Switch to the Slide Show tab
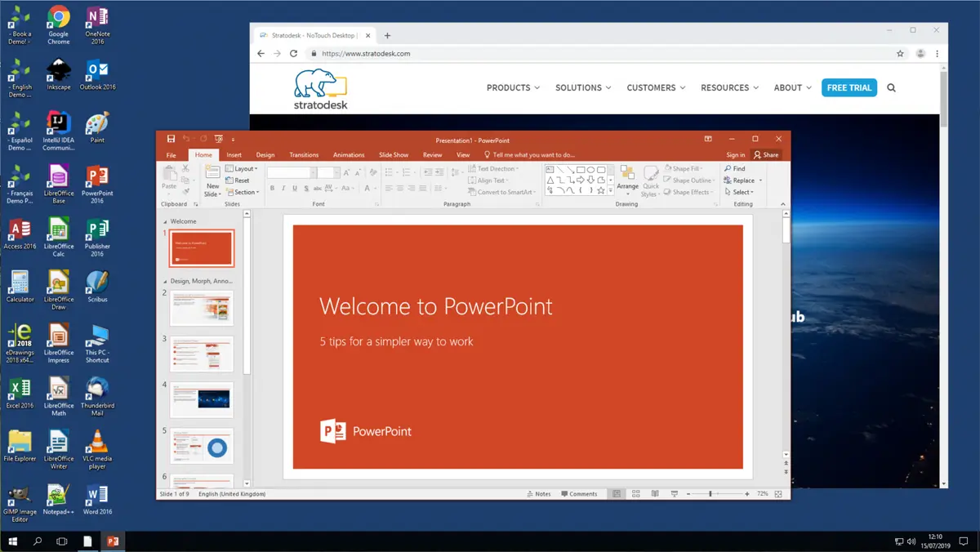980x552 pixels. 394,154
